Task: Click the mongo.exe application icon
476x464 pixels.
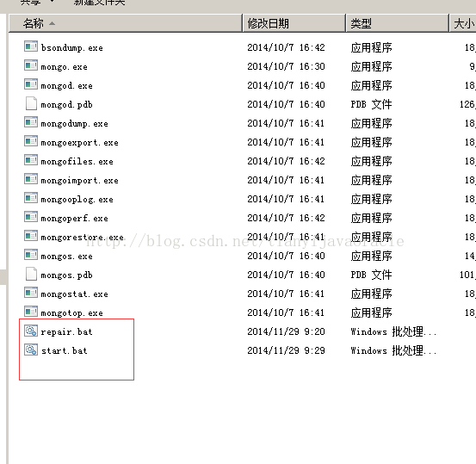Action: coord(31,65)
